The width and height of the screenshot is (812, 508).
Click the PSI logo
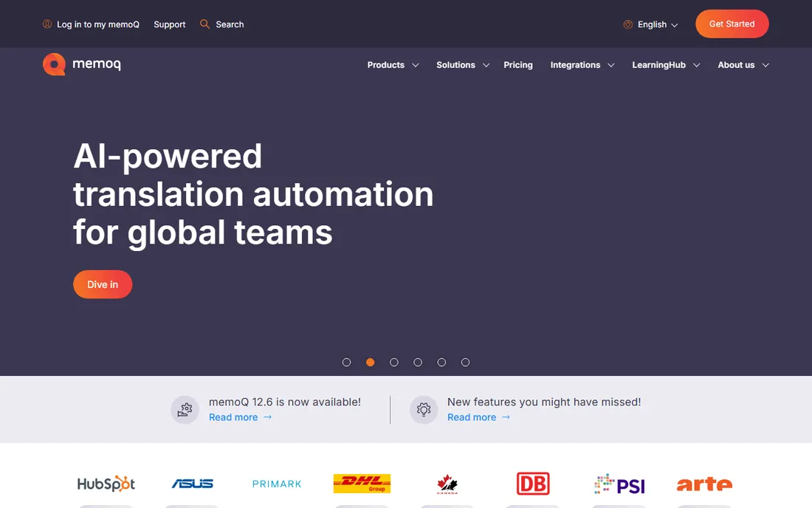point(619,484)
